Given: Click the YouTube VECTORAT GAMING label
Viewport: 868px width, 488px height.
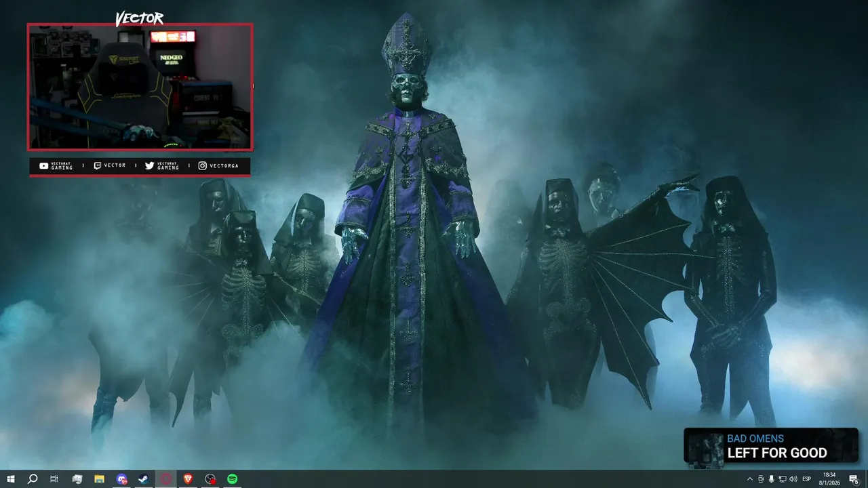Looking at the screenshot, I should (x=56, y=165).
